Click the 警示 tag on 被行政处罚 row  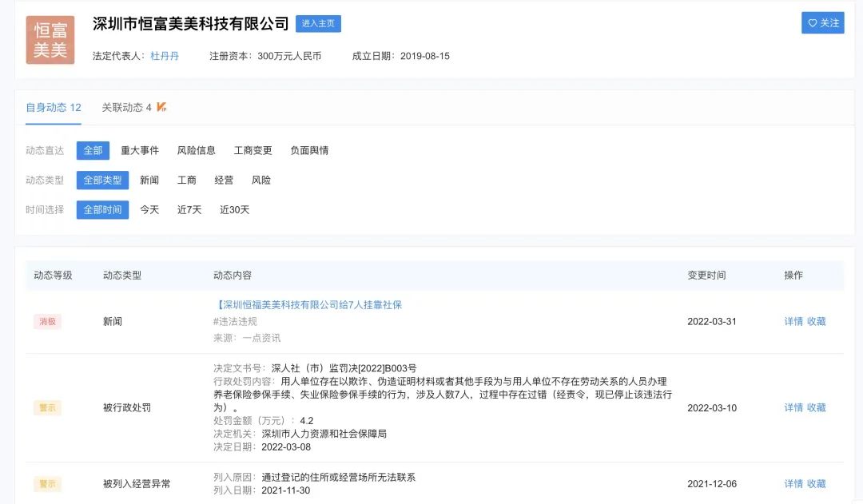tap(47, 407)
